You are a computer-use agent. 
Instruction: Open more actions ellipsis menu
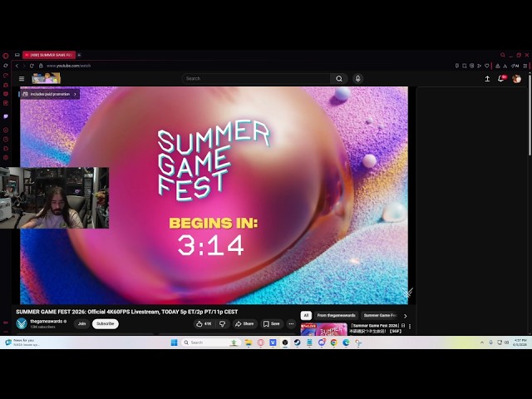click(x=291, y=323)
